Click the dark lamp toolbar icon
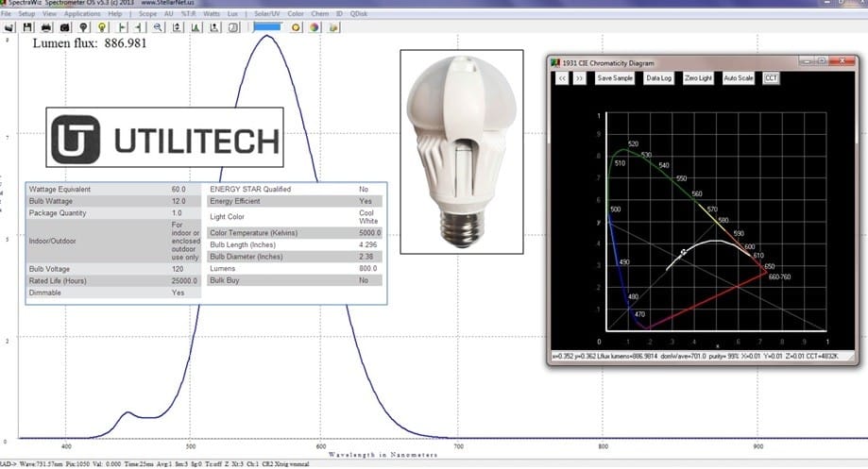The width and height of the screenshot is (868, 469). 84,27
